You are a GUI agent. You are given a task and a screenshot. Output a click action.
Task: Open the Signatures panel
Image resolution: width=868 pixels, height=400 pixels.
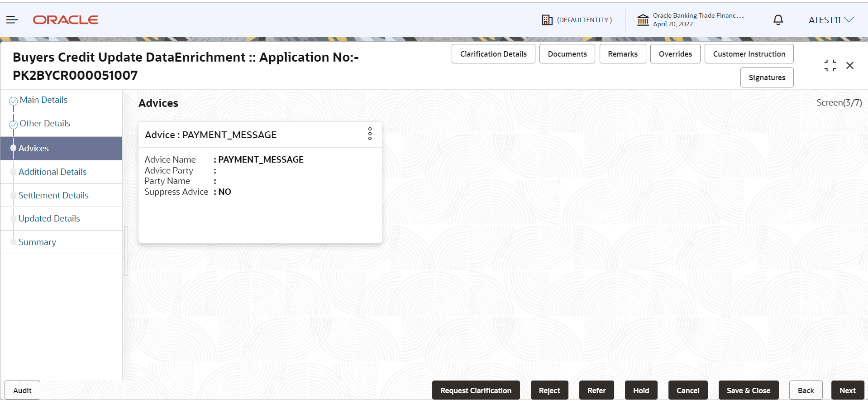767,77
